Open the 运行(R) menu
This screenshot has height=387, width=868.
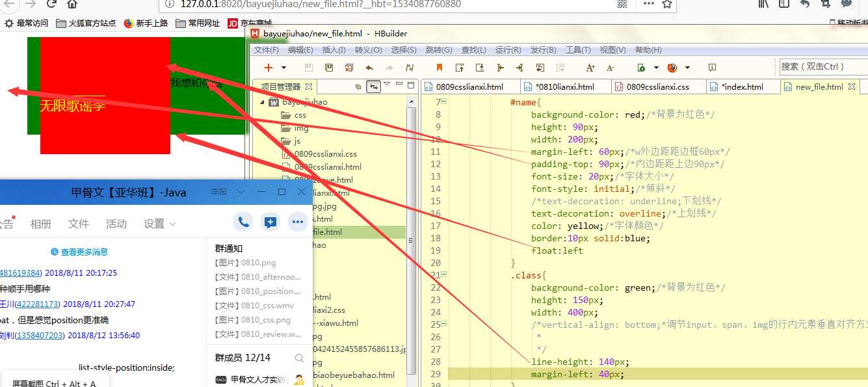tap(508, 50)
